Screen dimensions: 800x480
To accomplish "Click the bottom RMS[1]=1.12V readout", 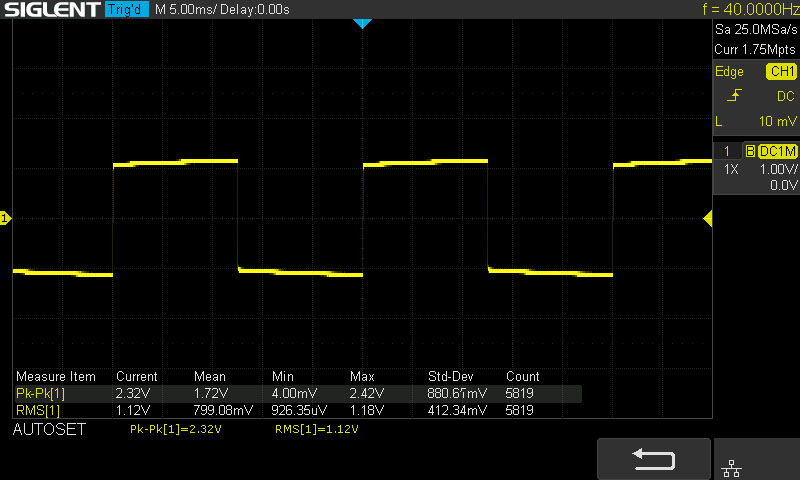I will pos(316,430).
